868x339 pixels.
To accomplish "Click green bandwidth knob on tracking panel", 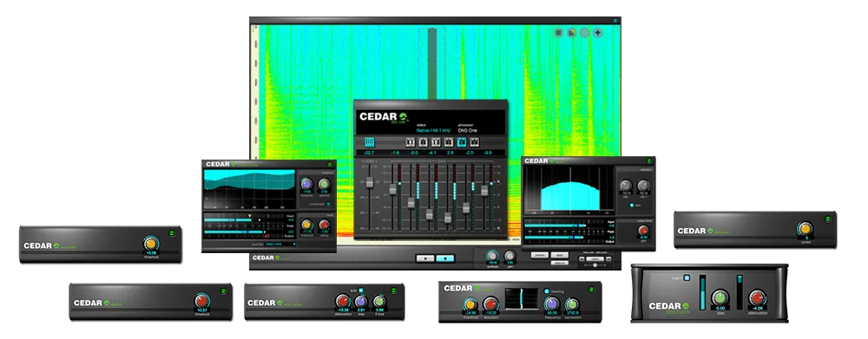I will 572,304.
